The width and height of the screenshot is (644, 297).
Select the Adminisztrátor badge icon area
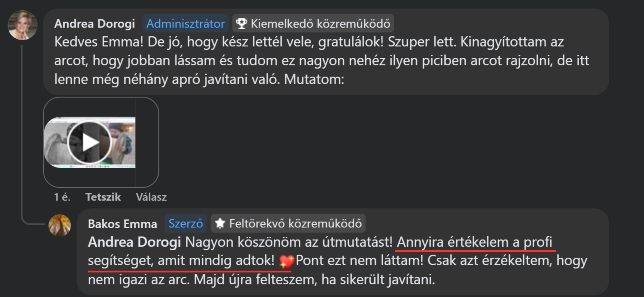click(x=185, y=23)
